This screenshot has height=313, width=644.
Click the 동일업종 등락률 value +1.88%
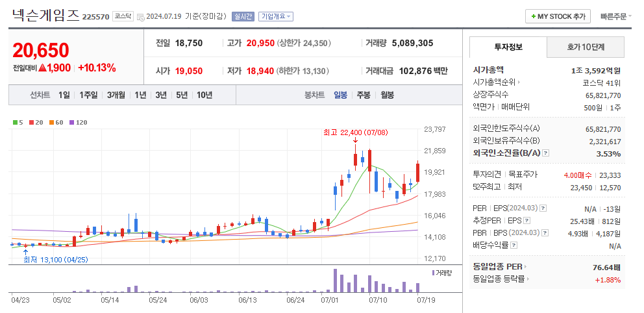pos(608,280)
